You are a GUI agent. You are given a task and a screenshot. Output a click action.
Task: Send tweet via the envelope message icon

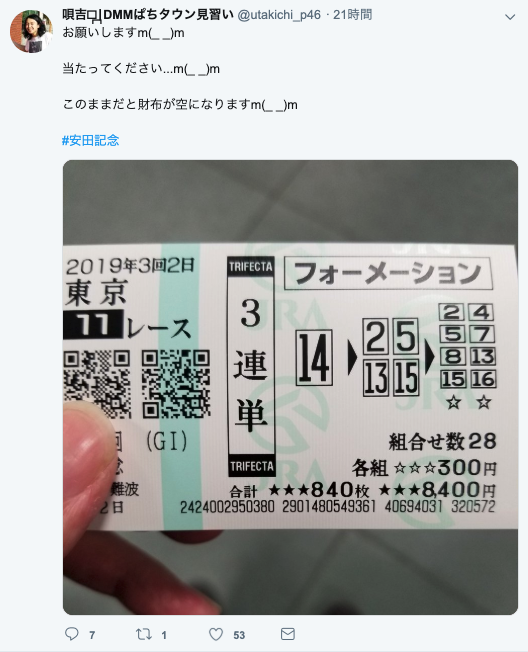[288, 634]
